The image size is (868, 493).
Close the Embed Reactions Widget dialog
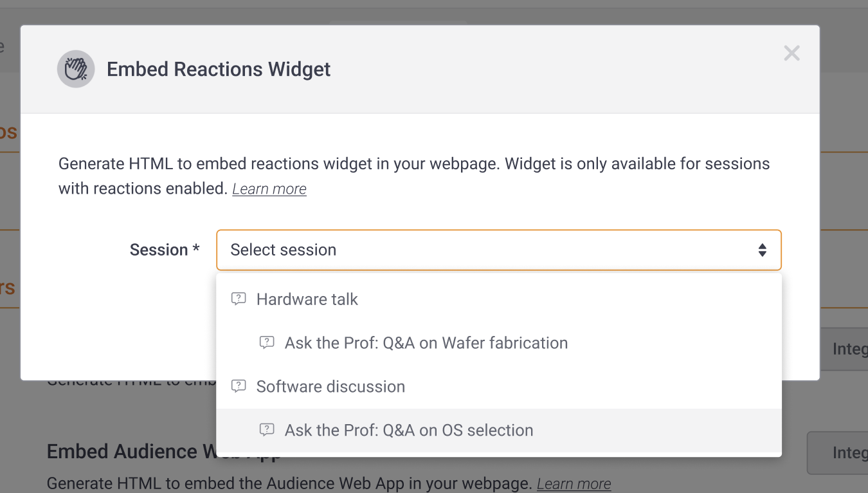pyautogui.click(x=791, y=53)
